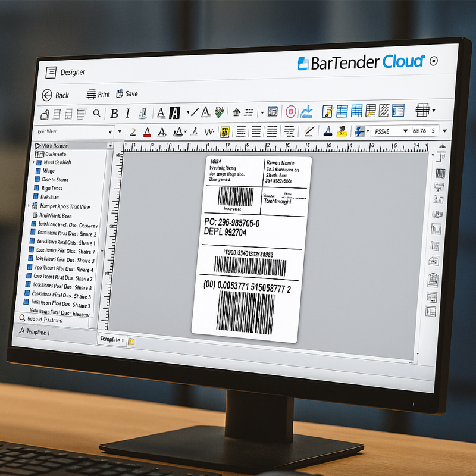
Task: Select the row ending in Shaire 7
Action: (x=62, y=251)
